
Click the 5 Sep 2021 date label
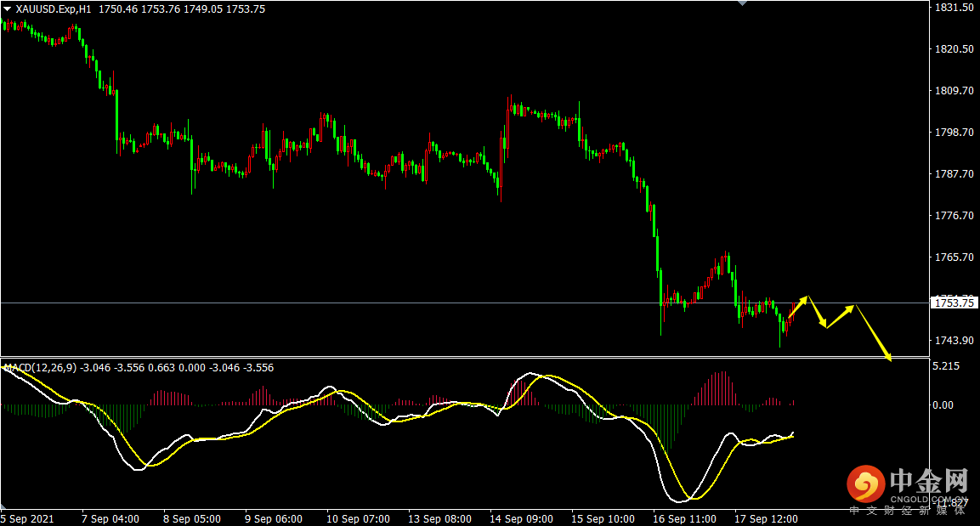pos(27,519)
